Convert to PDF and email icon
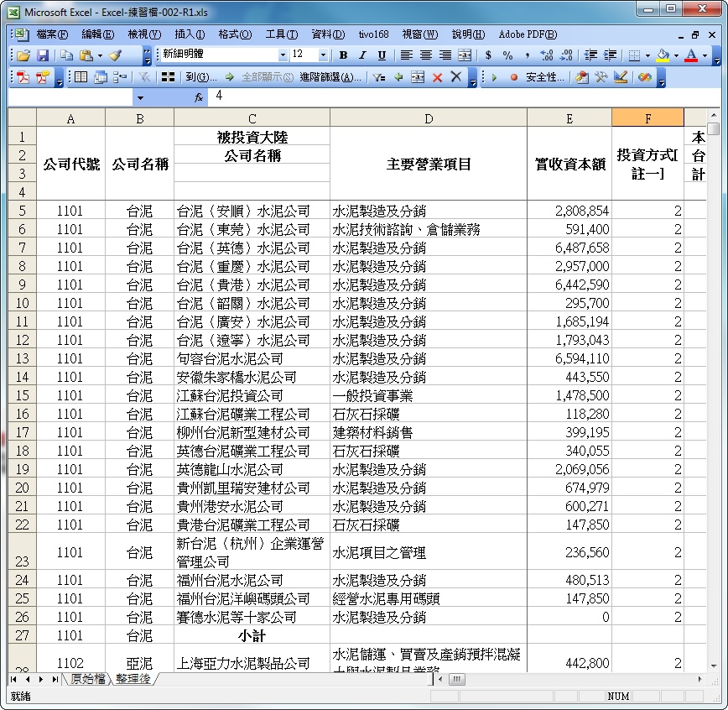 [x=43, y=77]
